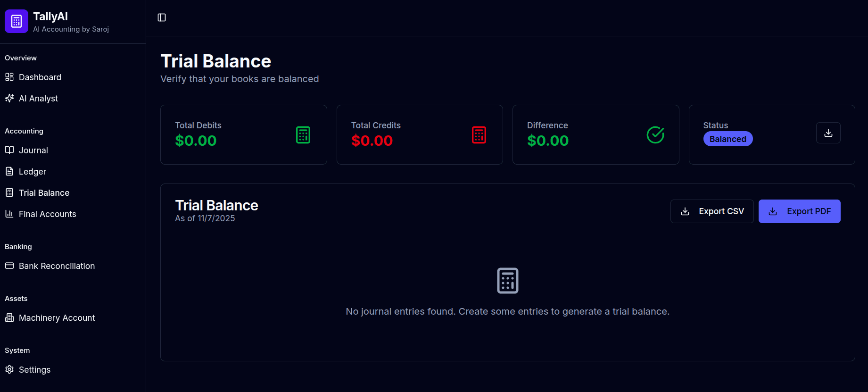The height and width of the screenshot is (392, 868).
Task: Click the TallyAI calculator logo icon
Action: pyautogui.click(x=17, y=21)
